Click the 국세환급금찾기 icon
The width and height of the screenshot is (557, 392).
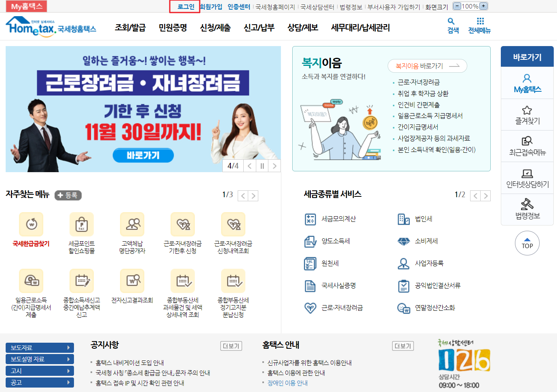(x=31, y=224)
